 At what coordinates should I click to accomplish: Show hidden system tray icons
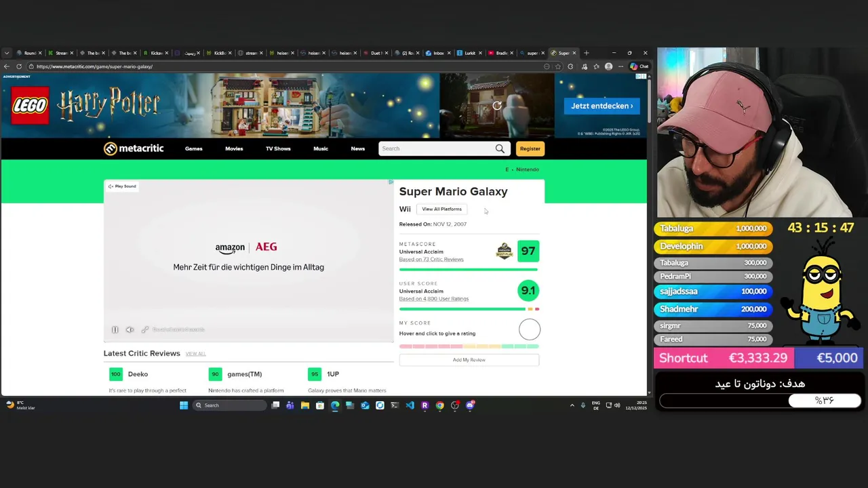pos(572,405)
